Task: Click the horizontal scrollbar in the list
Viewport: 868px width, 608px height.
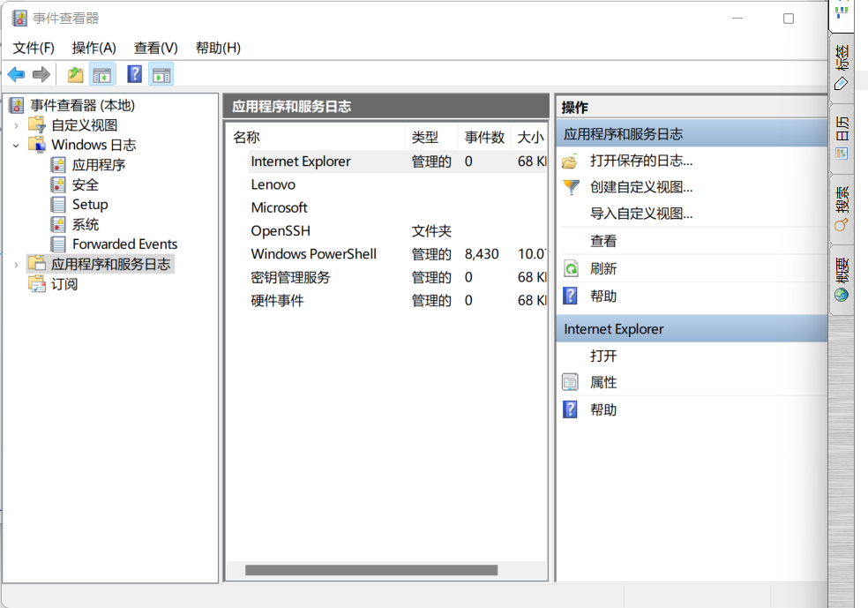Action: click(370, 570)
